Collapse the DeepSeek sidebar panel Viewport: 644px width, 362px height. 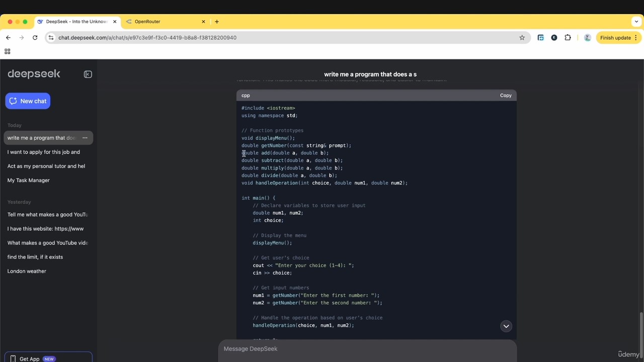(88, 74)
